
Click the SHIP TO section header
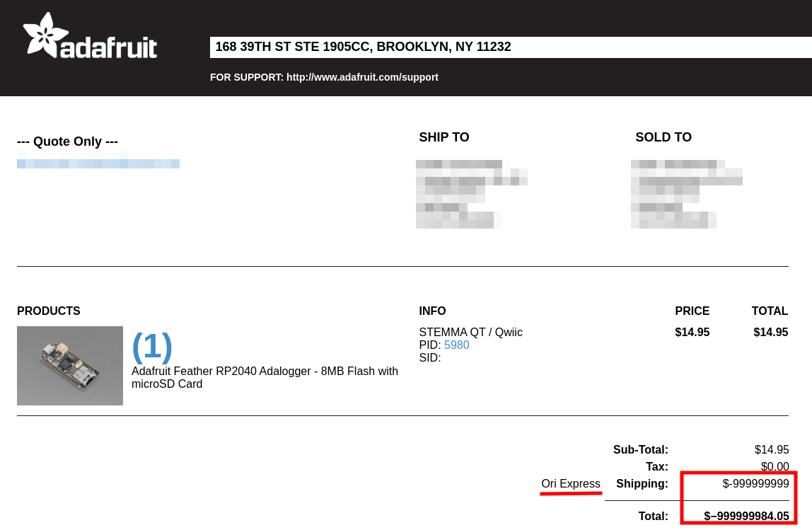[443, 137]
